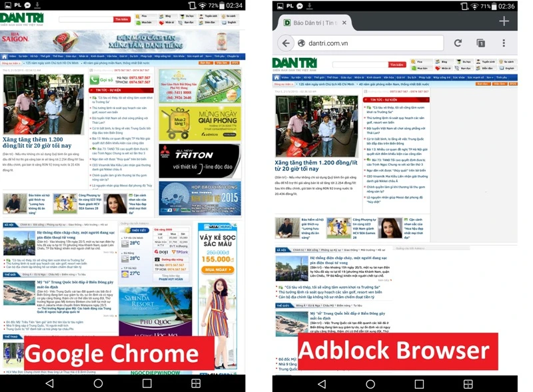
Task: Click the Bia Saigon banner ad in Chrome
Action: point(120,41)
